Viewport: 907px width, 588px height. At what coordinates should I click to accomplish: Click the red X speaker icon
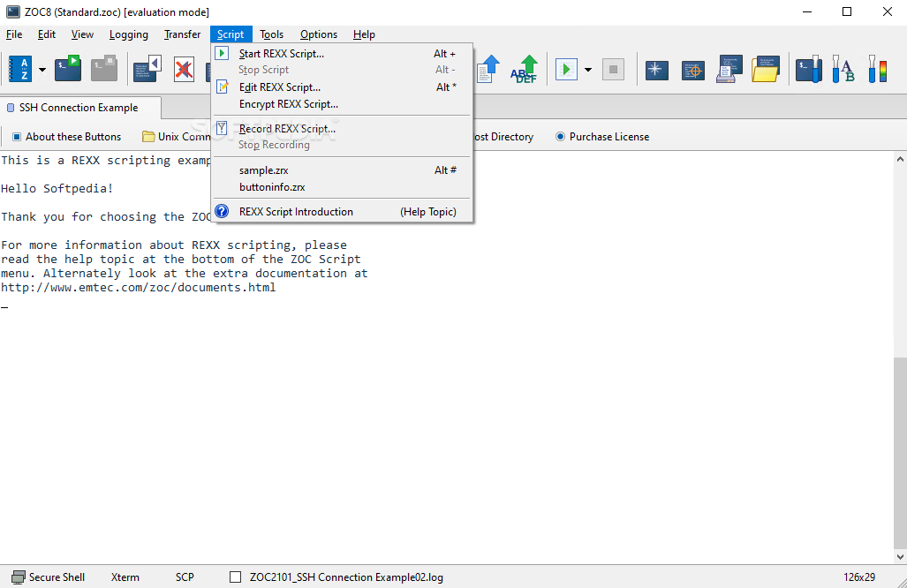pyautogui.click(x=184, y=70)
